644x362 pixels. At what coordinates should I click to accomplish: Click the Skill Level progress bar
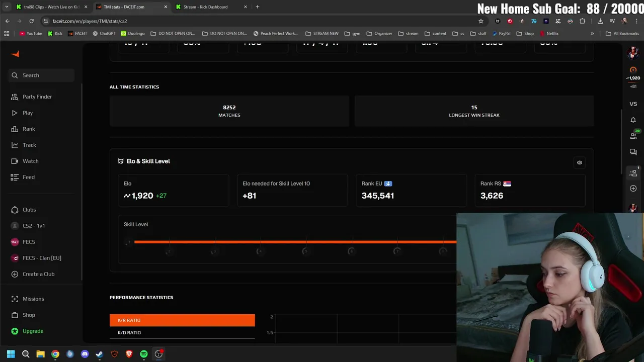(295, 242)
